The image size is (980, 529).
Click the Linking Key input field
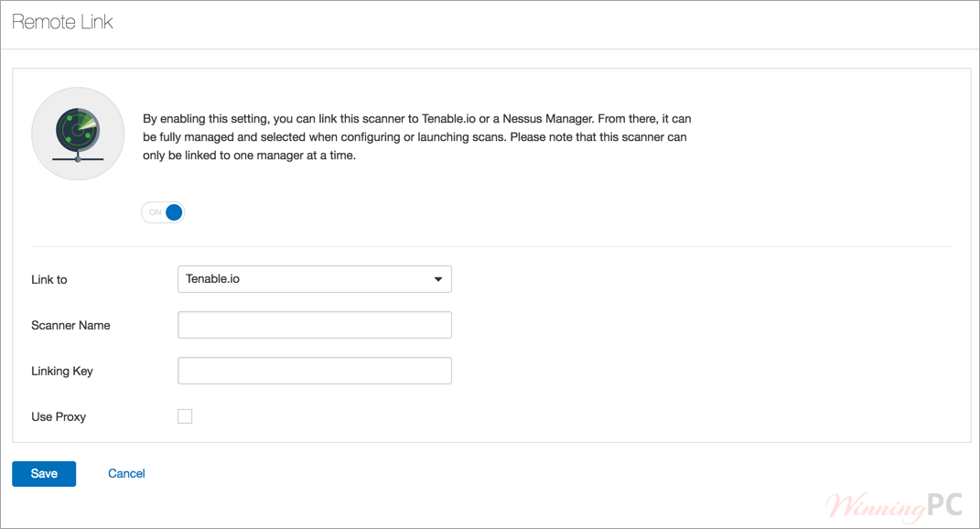(315, 371)
